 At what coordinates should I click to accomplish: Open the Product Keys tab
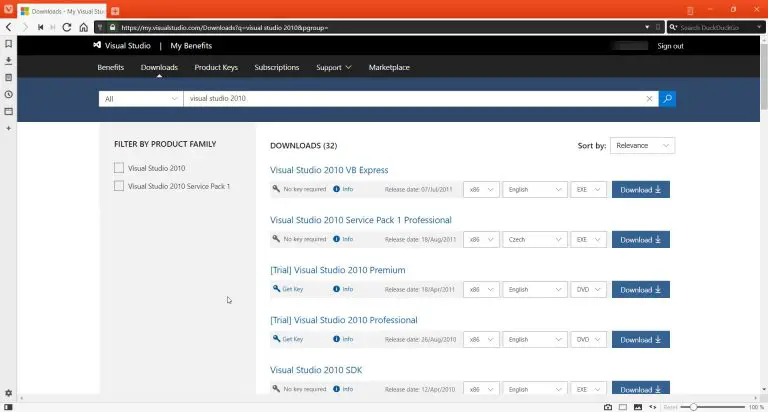[216, 68]
